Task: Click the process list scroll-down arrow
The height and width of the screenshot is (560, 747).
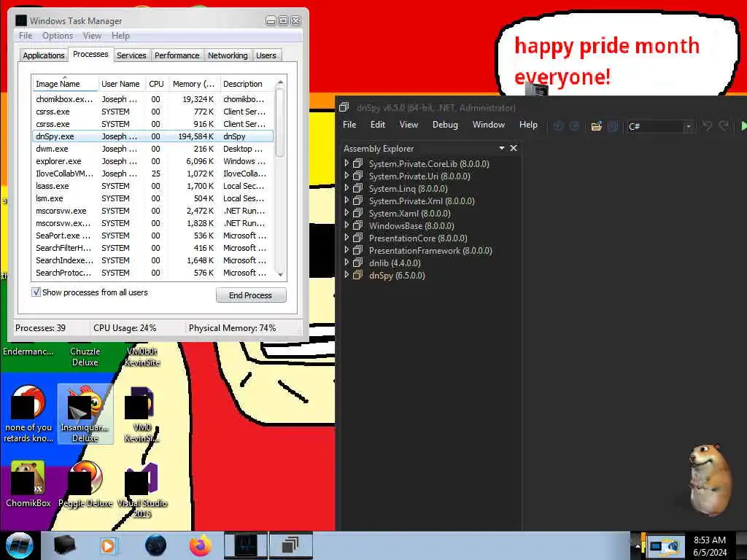Action: click(x=280, y=274)
